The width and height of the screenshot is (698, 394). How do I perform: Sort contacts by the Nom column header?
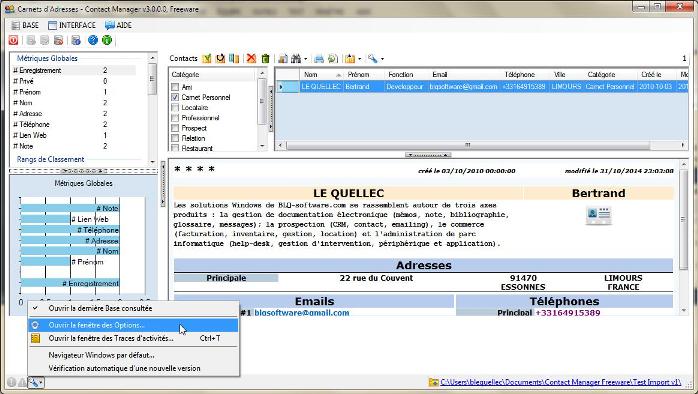coord(321,74)
